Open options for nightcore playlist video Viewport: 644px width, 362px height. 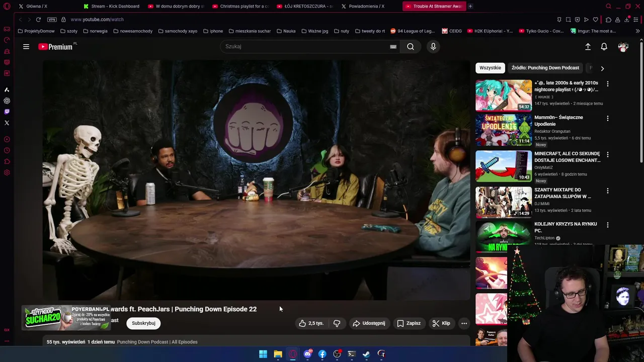click(607, 84)
